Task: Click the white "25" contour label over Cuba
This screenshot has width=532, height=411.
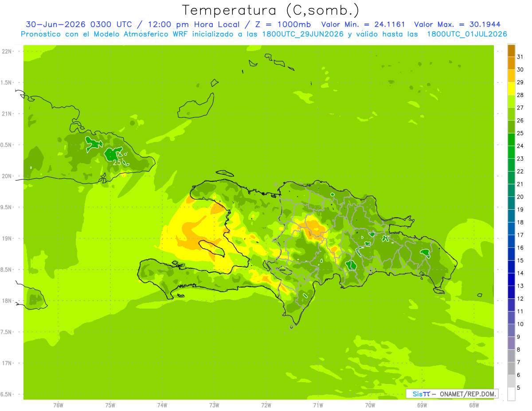Action: (117, 163)
